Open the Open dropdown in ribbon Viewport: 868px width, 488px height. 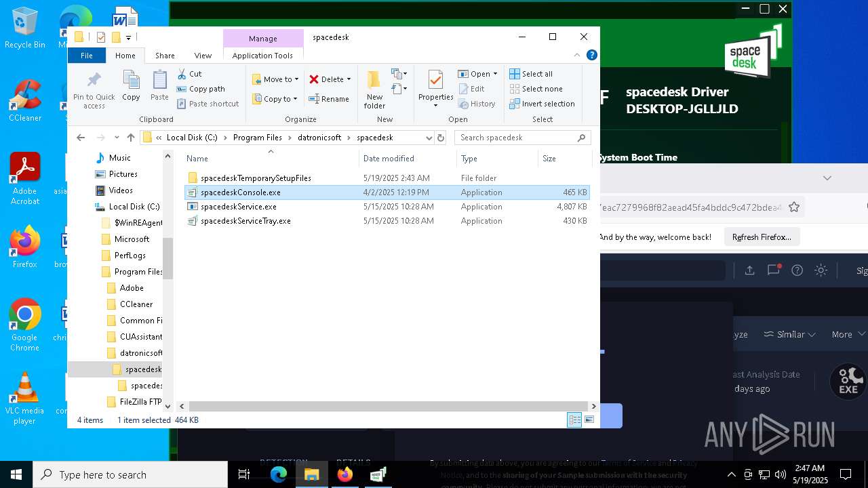[x=477, y=74]
